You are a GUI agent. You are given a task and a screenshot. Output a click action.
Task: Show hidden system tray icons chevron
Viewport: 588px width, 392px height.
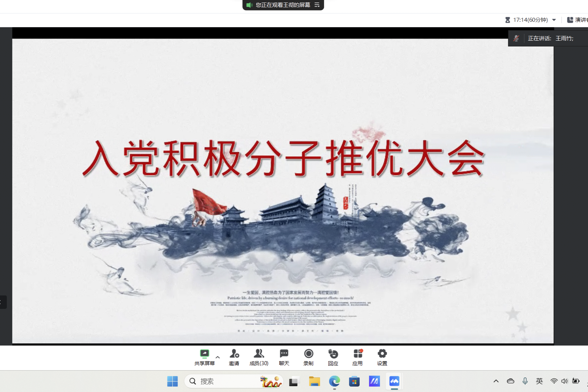[x=496, y=381]
